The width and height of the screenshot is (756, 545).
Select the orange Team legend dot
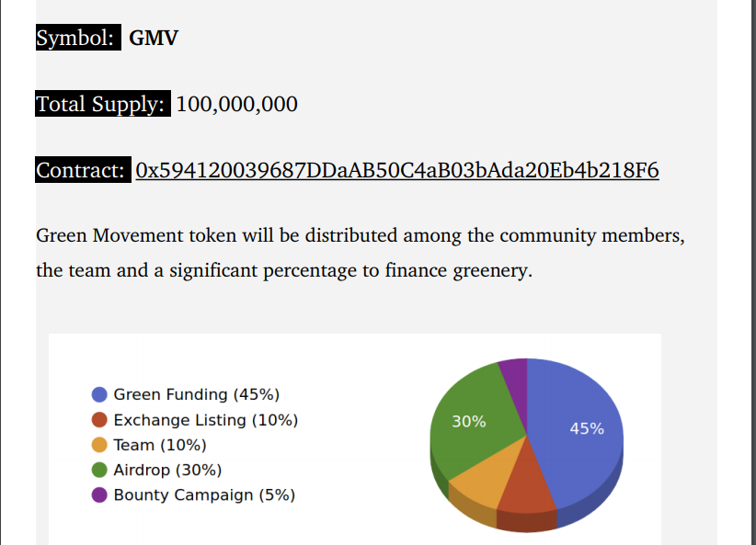[x=100, y=445]
